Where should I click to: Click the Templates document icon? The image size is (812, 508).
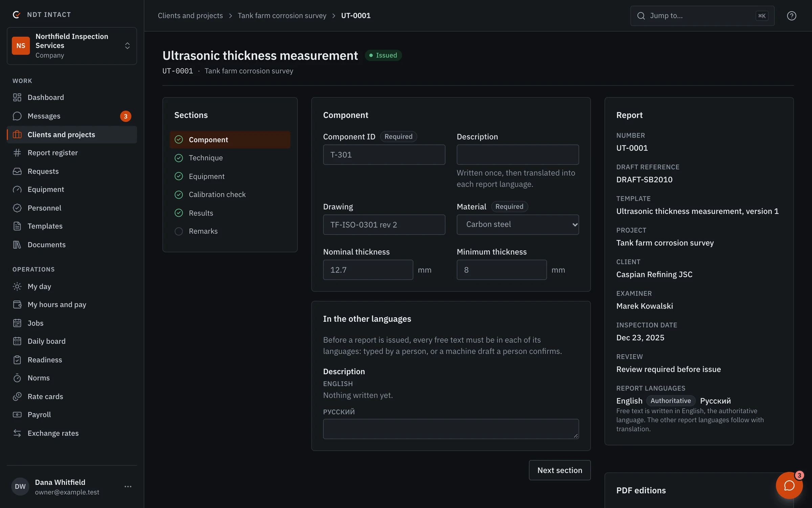point(17,226)
